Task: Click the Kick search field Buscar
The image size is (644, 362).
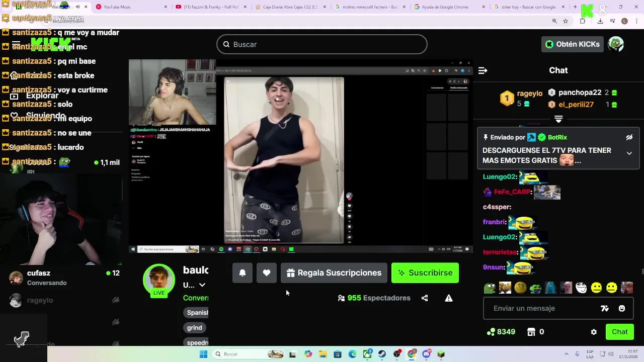Action: 322,44
